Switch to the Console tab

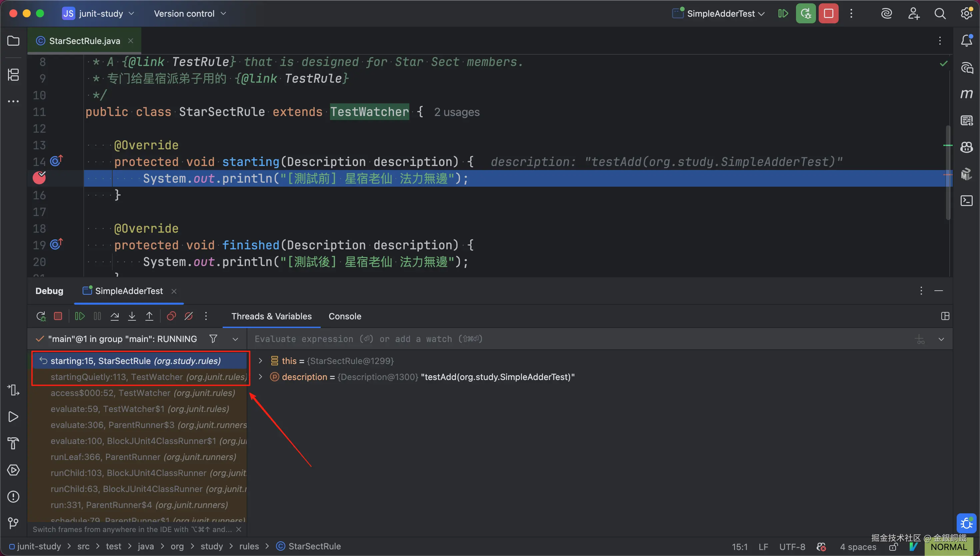coord(345,316)
